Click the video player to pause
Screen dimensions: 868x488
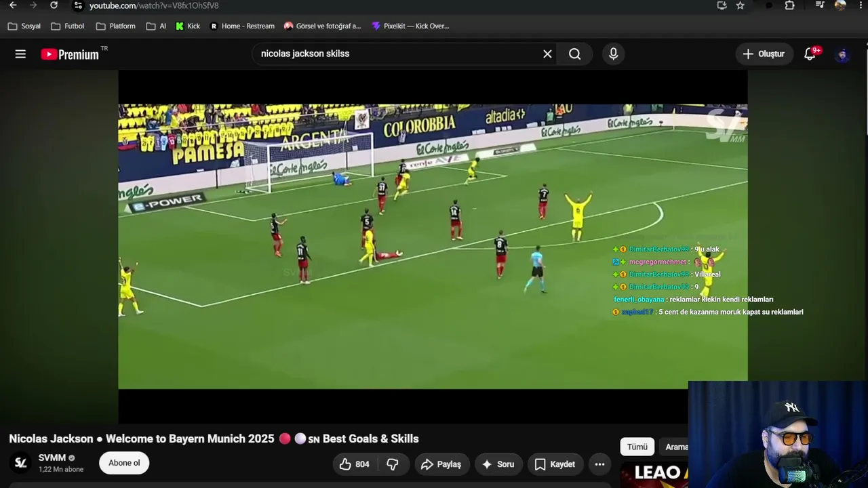pos(433,247)
